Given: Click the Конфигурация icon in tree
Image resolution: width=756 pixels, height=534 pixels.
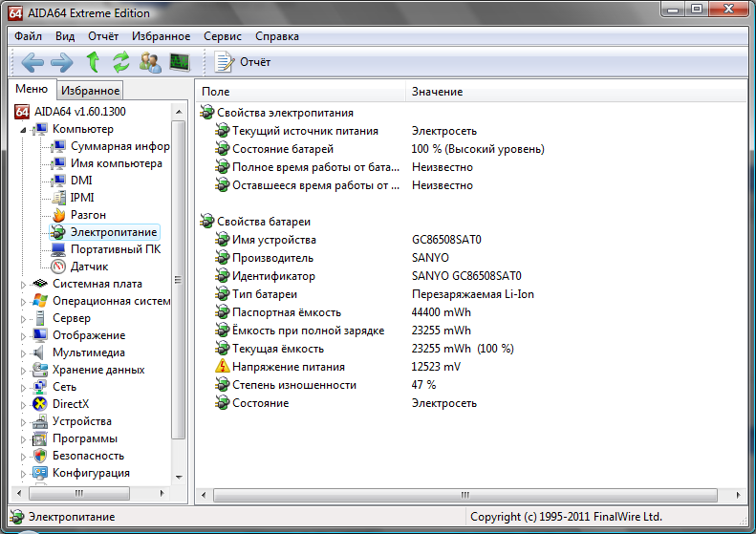Looking at the screenshot, I should coord(40,473).
